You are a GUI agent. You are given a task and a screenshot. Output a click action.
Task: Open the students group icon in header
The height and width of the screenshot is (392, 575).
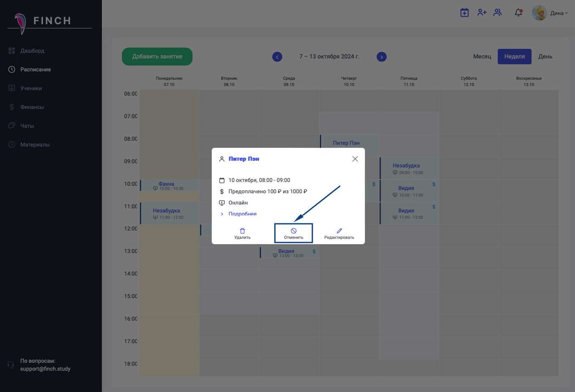tap(497, 13)
